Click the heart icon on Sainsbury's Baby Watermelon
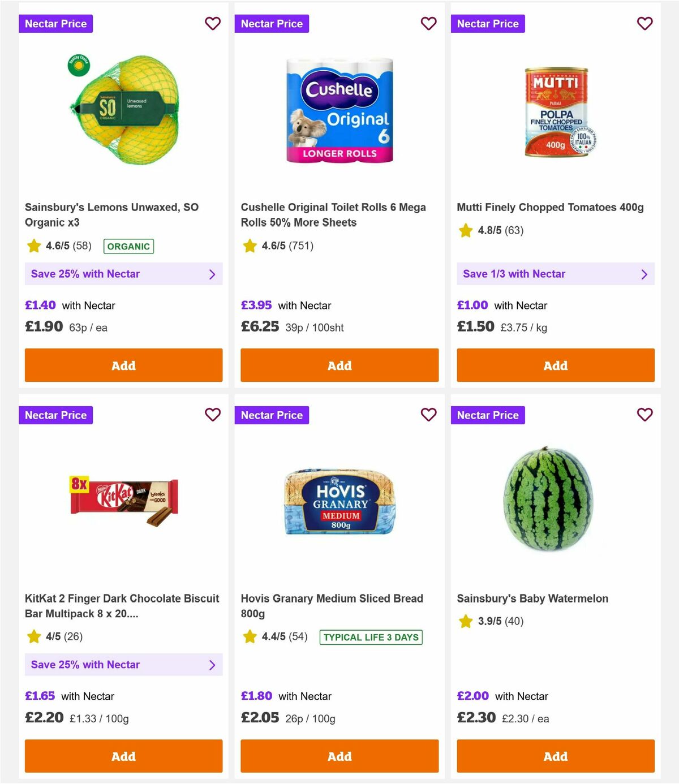The image size is (679, 784). pos(644,415)
